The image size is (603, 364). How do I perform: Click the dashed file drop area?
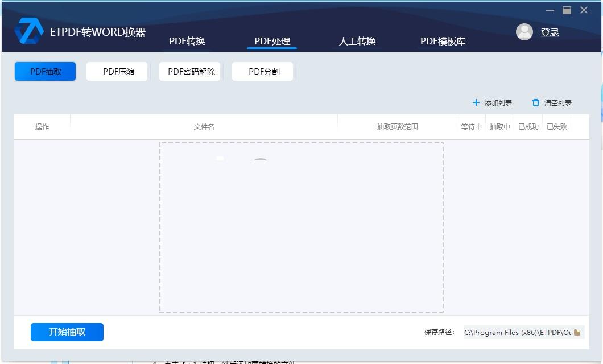pos(301,227)
